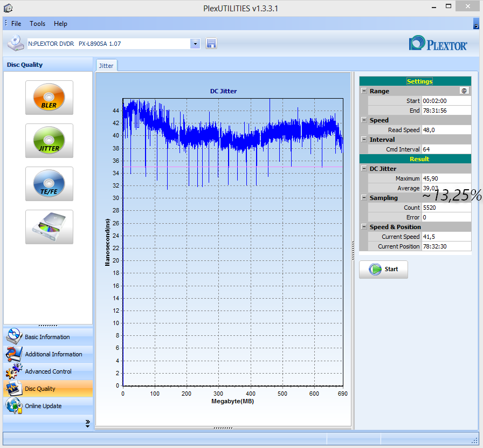
Task: Collapse the Speed & Position group
Action: click(x=364, y=227)
